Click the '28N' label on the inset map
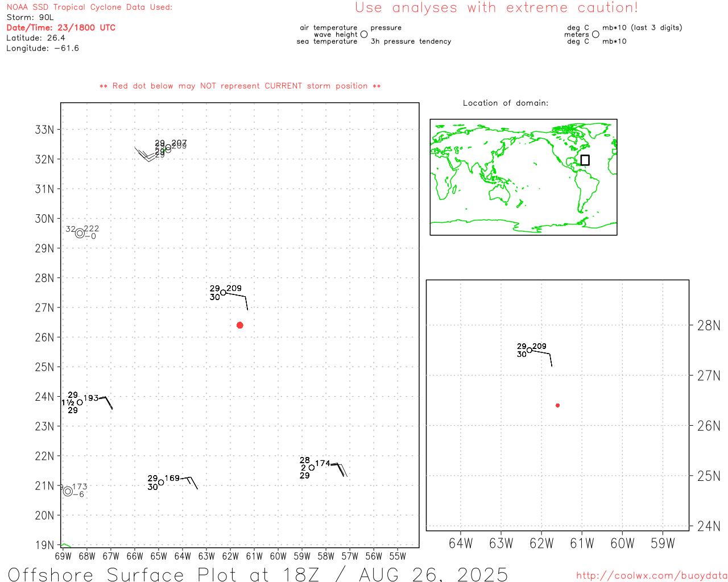 pos(709,326)
